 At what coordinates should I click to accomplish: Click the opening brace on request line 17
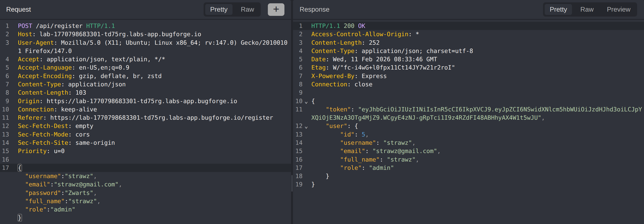20,168
